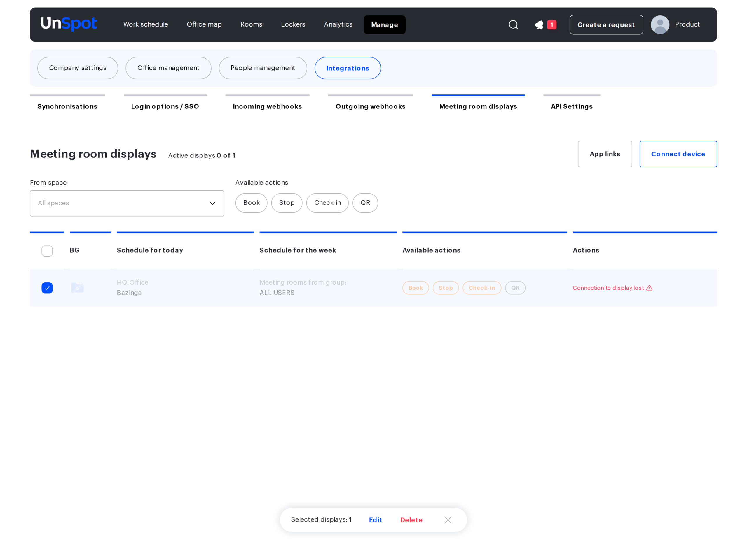
Task: Open the Synchronisations tab
Action: click(67, 106)
